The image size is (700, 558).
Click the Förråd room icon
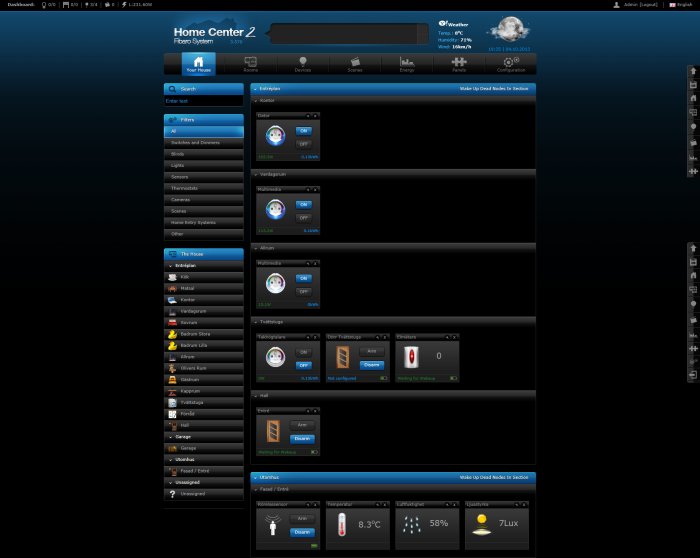172,414
